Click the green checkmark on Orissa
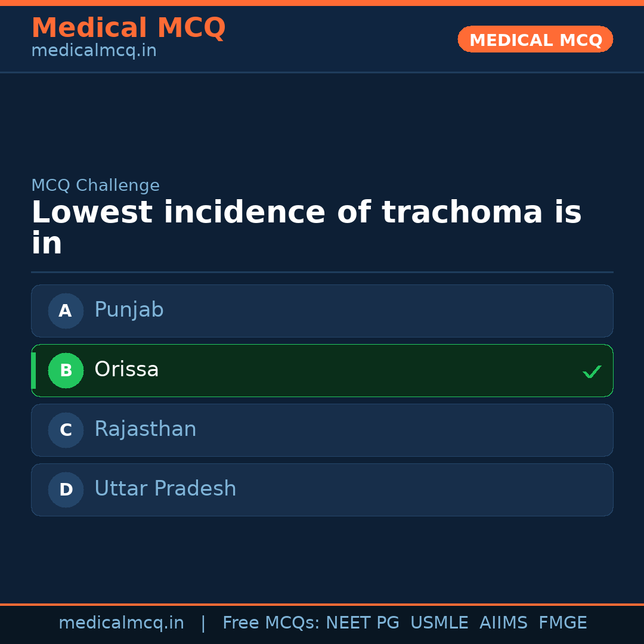The image size is (644, 644). pos(592,371)
